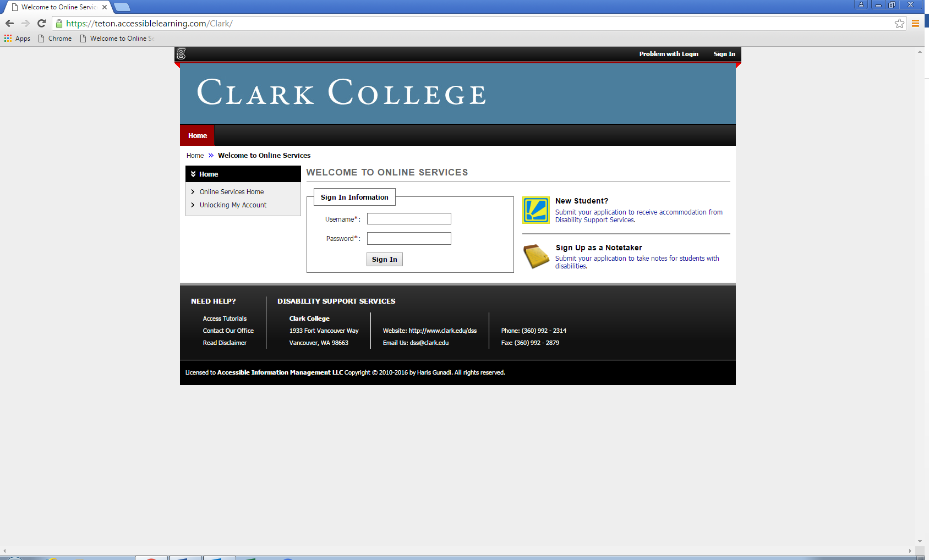The height and width of the screenshot is (560, 929).
Task: Click the Accessible Information Management LLC text
Action: [x=280, y=372]
